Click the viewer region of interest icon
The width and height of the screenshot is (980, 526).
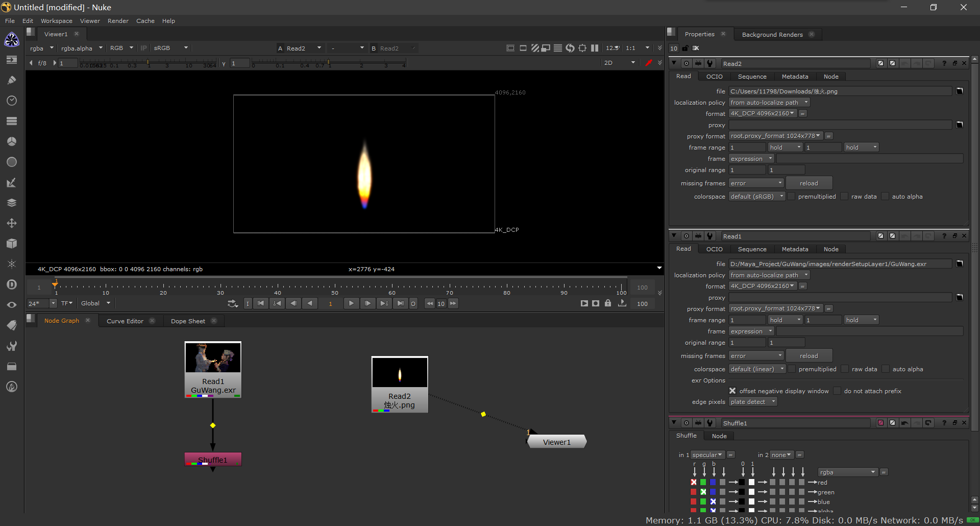(x=582, y=48)
